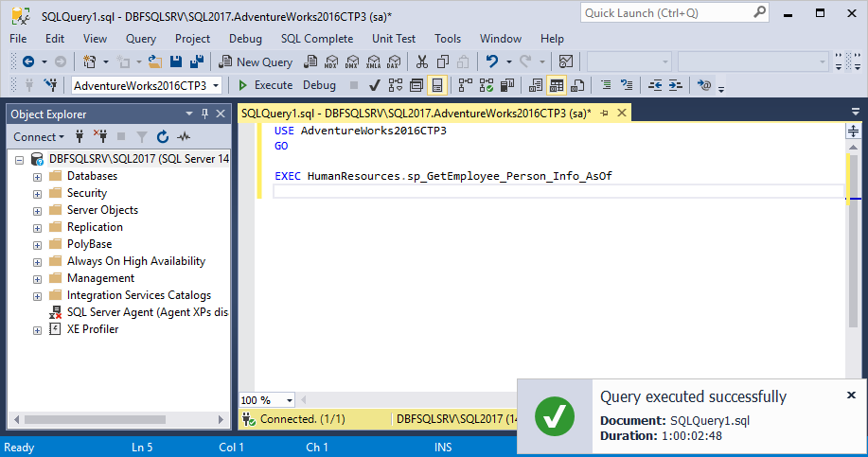Viewport: 868px width, 457px height.
Task: Open the Unit Test menu
Action: (394, 39)
